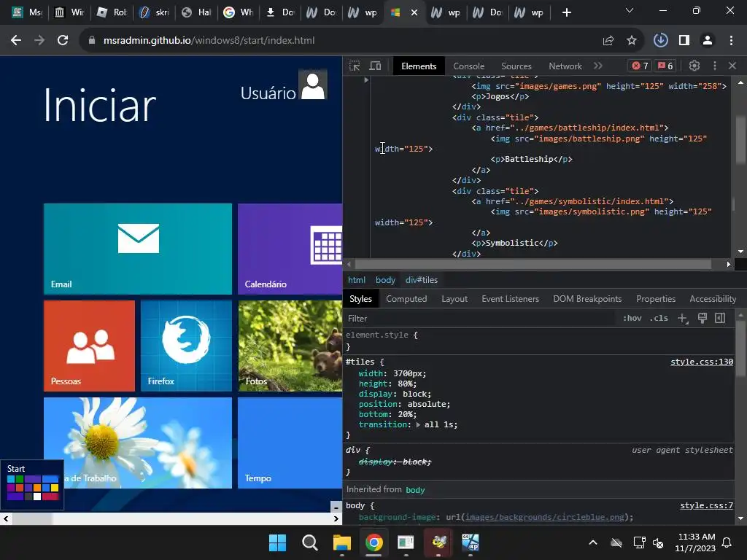Open the Properties tab

tap(656, 298)
